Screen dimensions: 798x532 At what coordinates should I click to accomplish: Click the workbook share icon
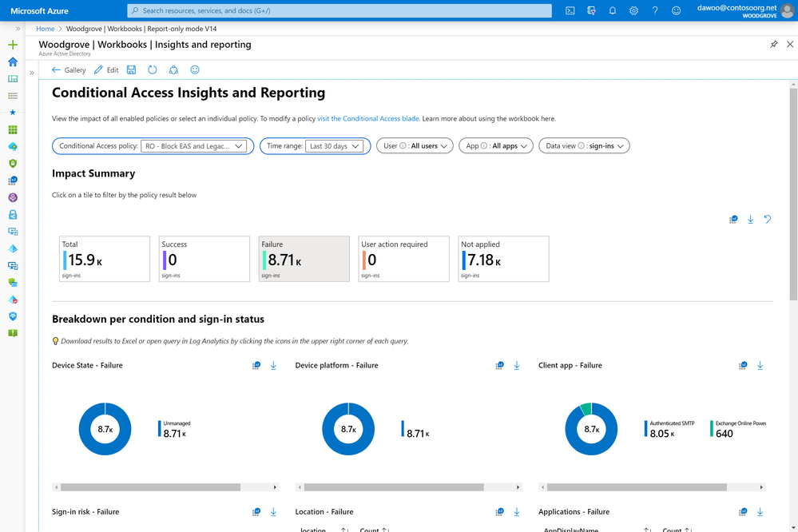[x=173, y=69]
